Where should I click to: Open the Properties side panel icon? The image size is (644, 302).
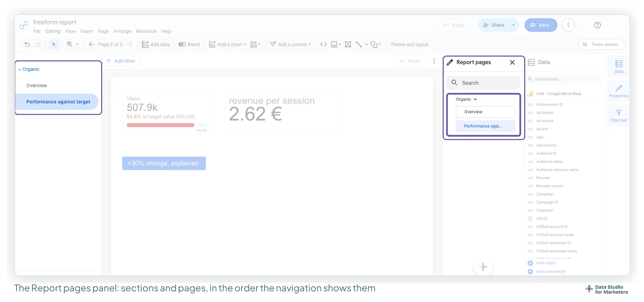pos(619,91)
